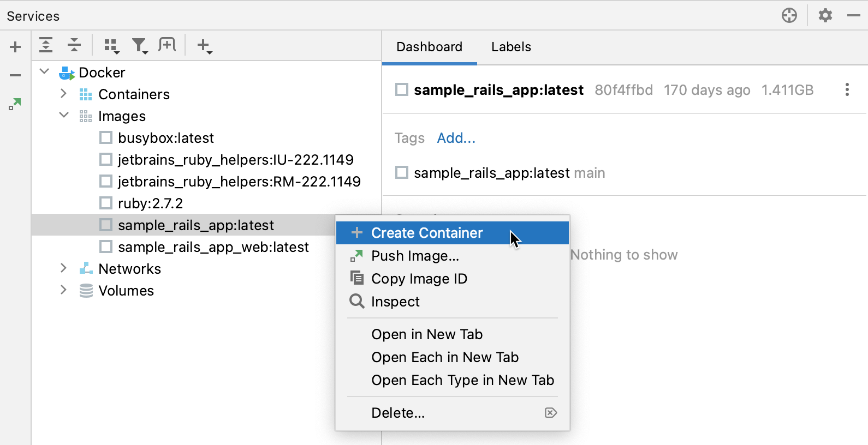This screenshot has width=868, height=445.
Task: Tick checkbox next to sample_rails_app:latest header
Action: point(402,89)
